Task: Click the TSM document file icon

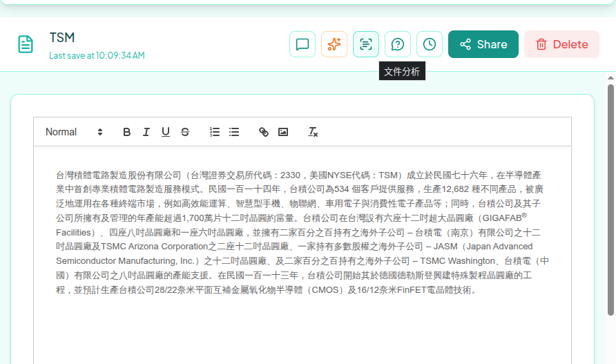Action: [26, 44]
